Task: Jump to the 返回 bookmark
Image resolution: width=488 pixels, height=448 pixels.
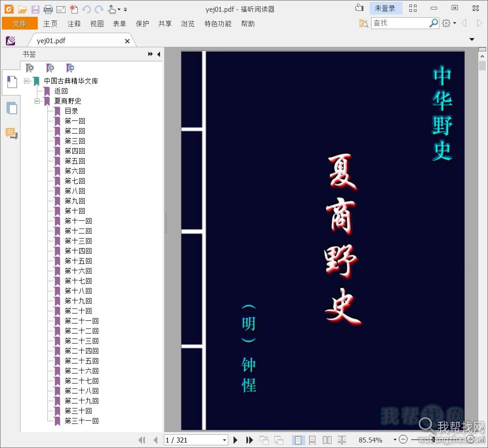Action: click(61, 91)
